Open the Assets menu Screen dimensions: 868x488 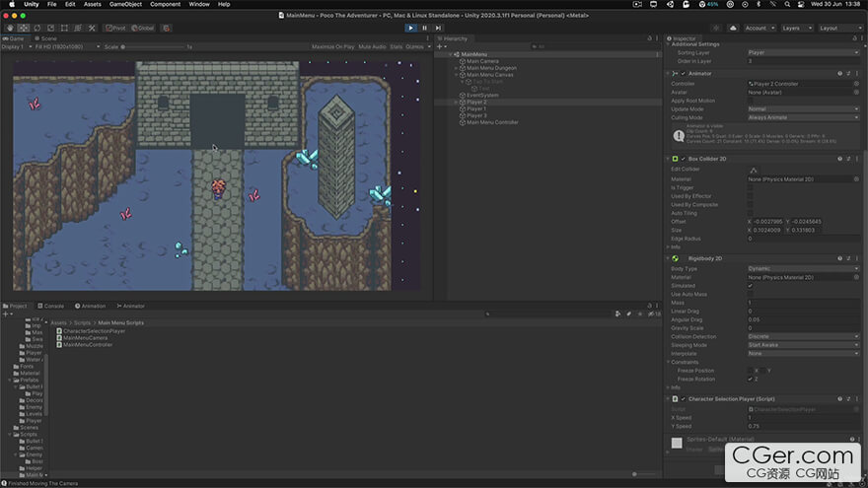point(93,4)
